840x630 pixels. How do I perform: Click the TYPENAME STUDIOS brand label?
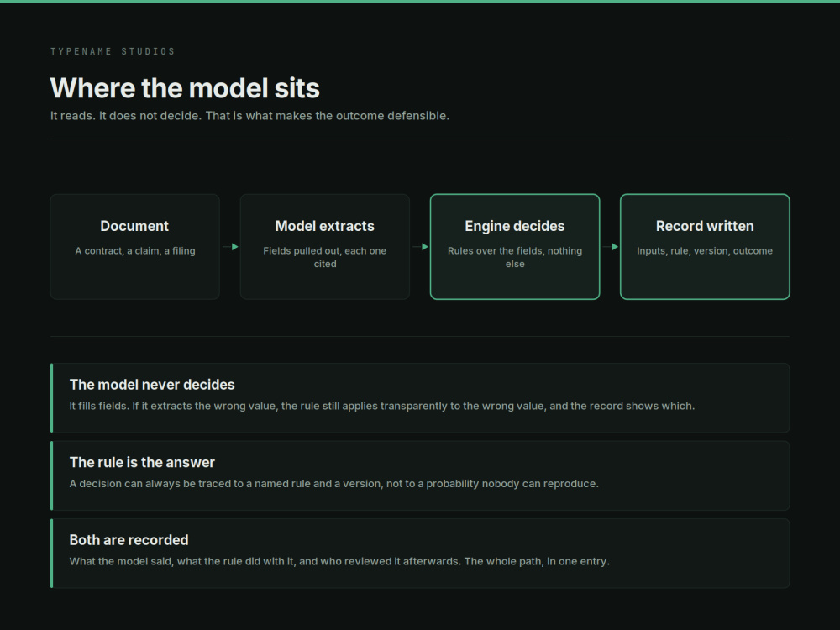point(113,51)
